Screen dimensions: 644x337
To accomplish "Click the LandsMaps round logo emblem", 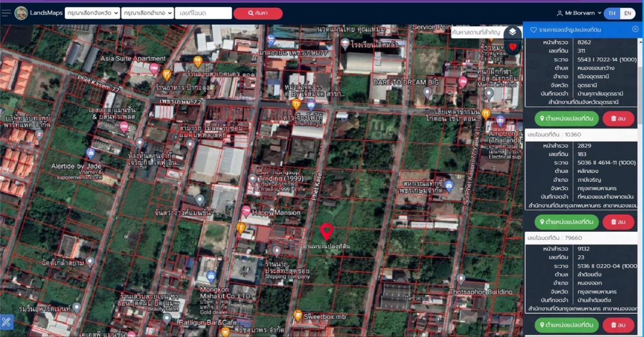I will (21, 13).
